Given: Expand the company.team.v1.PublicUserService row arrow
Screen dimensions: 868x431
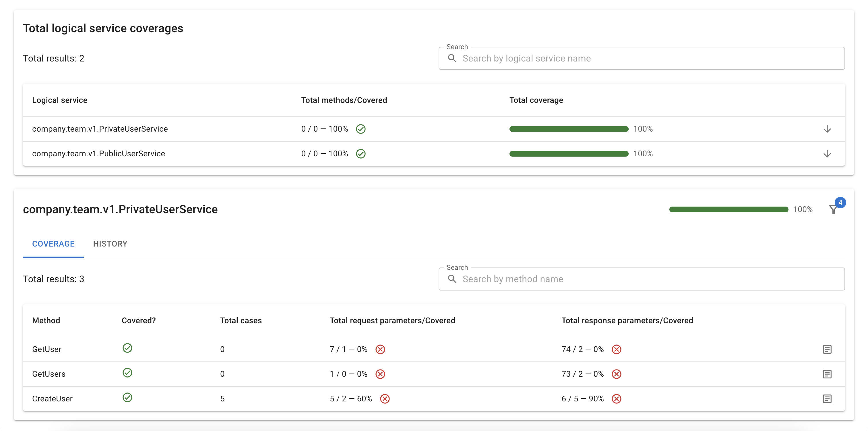Looking at the screenshot, I should [x=827, y=154].
